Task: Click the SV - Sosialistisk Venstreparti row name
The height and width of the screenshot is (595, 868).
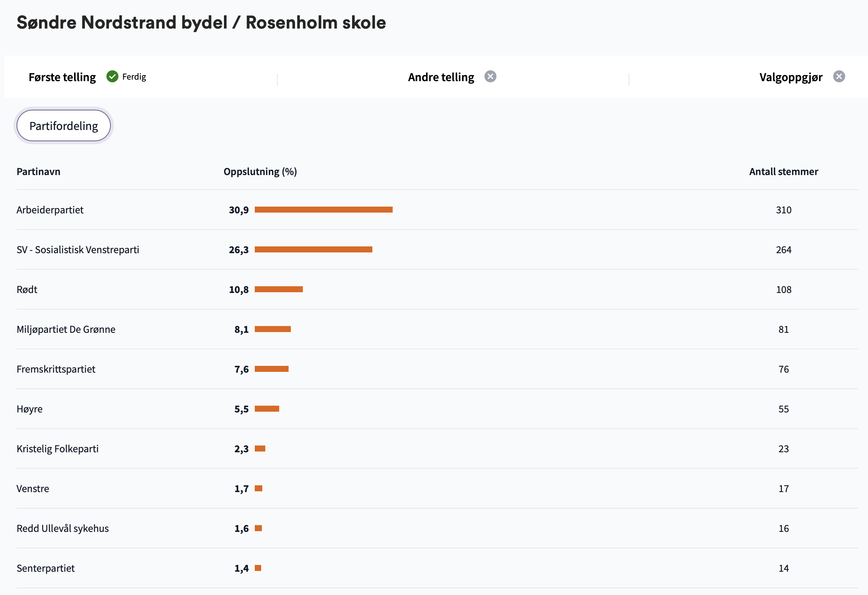Action: click(78, 250)
